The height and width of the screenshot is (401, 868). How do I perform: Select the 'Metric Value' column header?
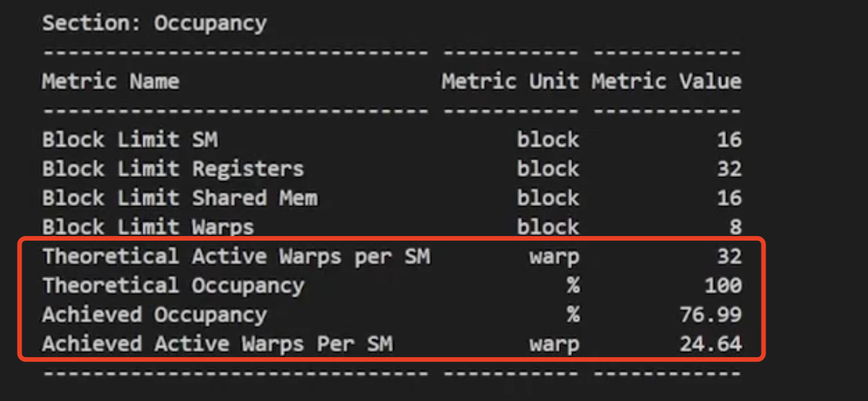[667, 82]
